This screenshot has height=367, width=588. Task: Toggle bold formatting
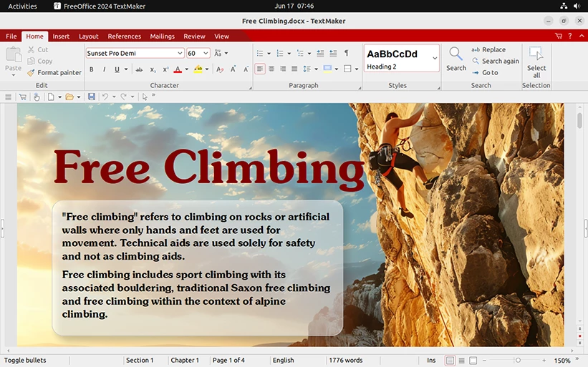pyautogui.click(x=91, y=69)
